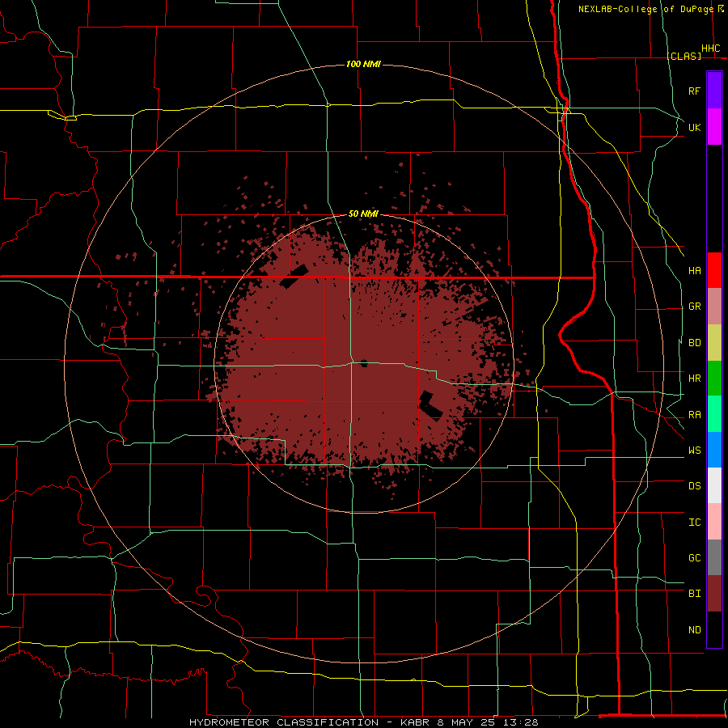Click the BD legend label
This screenshot has height=728, width=728.
(x=694, y=343)
